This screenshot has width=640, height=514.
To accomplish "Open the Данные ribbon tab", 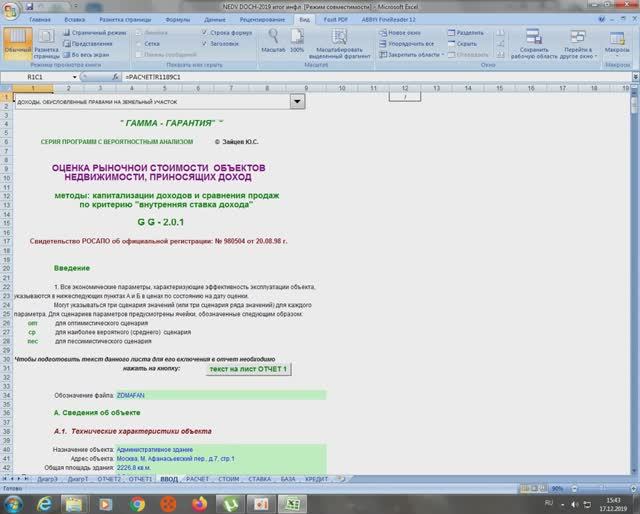I will 215,20.
